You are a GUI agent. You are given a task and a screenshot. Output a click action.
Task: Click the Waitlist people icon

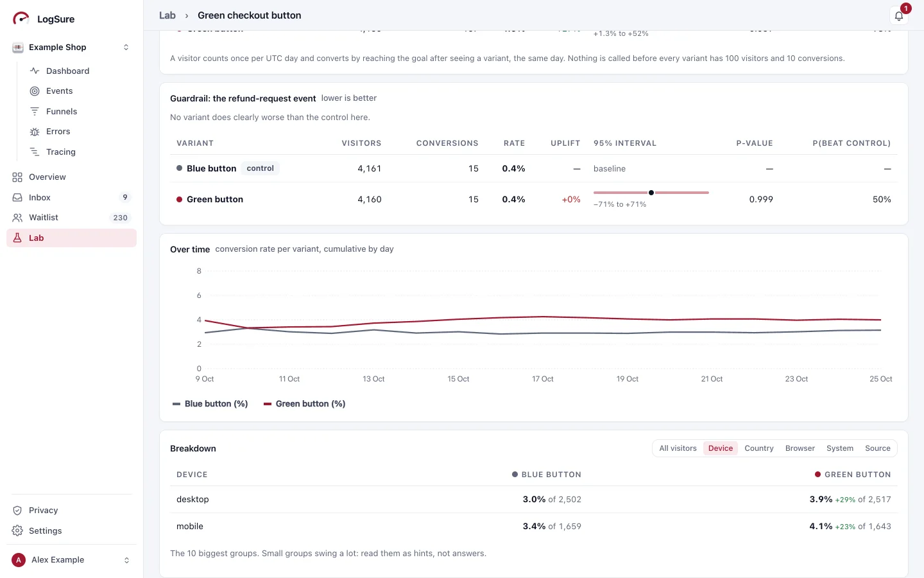tap(17, 218)
